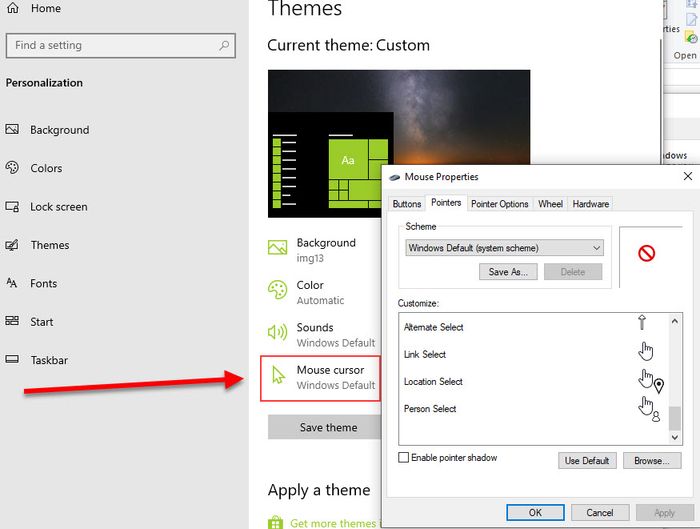Open the Scheme dropdown Windows Default
Image resolution: width=700 pixels, height=529 pixels.
pyautogui.click(x=504, y=248)
